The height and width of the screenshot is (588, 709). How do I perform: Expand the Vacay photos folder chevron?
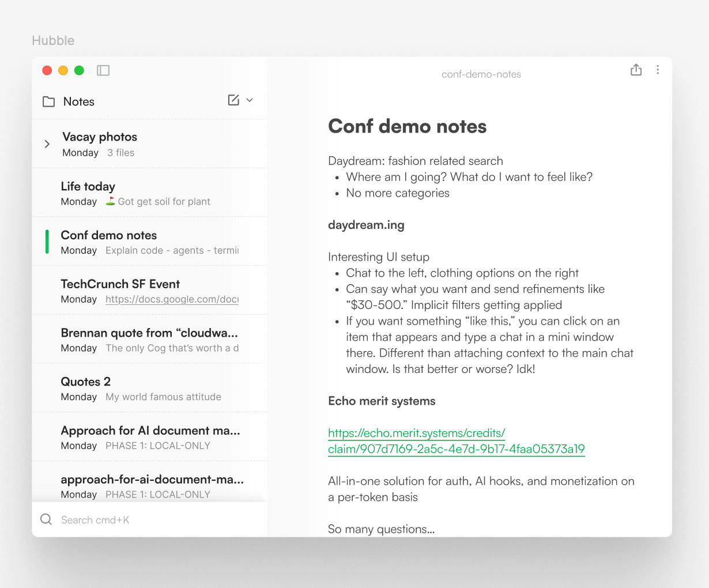[x=47, y=144]
